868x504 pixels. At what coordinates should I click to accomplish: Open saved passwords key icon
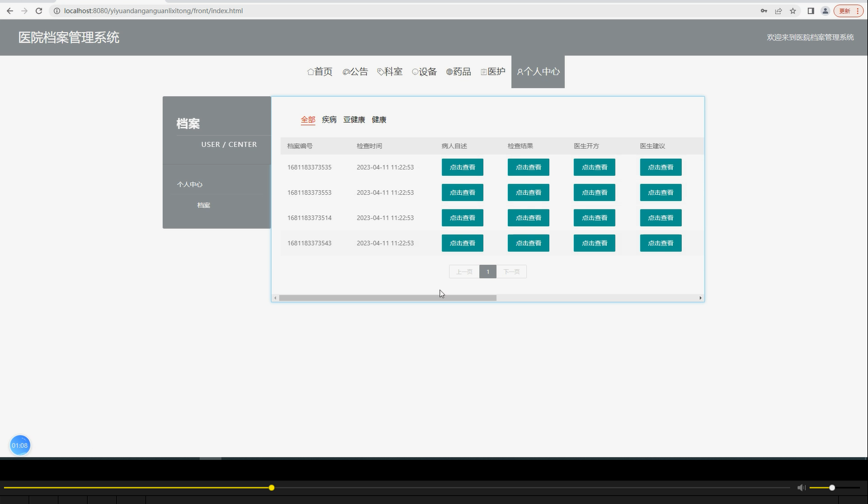point(764,11)
